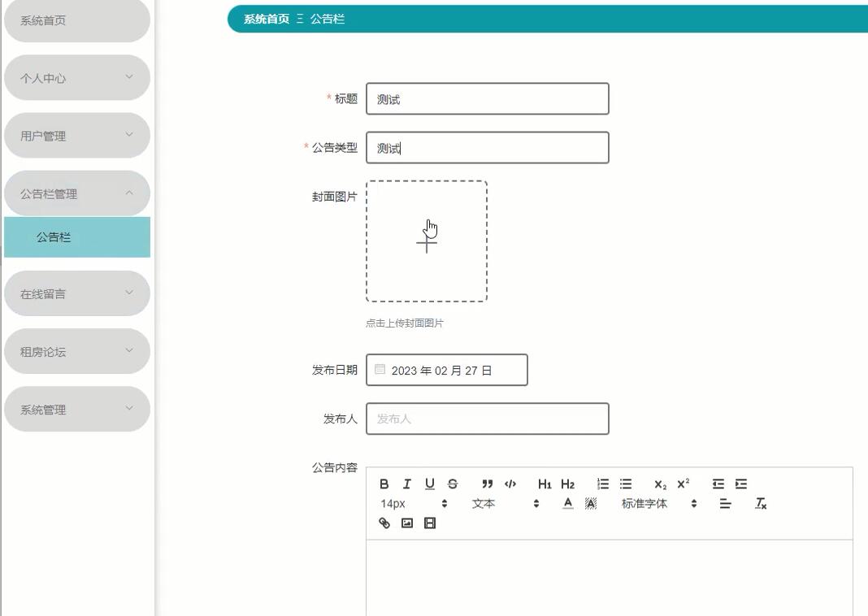Screen dimensions: 868x616
Task: Apply strikethrough formatting in editor toolbar
Action: tap(452, 484)
